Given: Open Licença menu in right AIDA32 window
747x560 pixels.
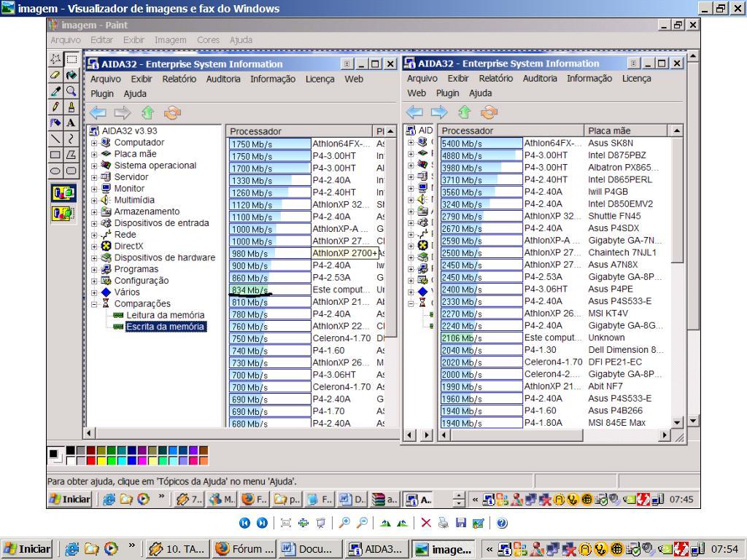Looking at the screenshot, I should click(x=636, y=79).
